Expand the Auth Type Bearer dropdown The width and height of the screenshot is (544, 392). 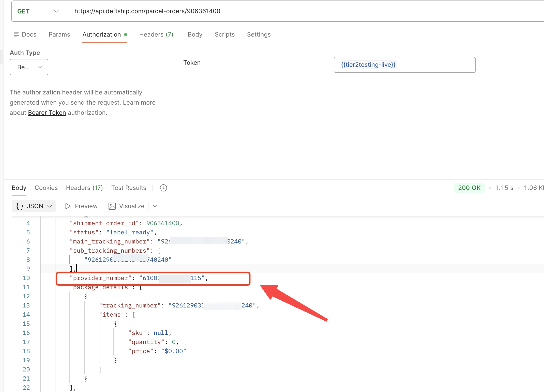pyautogui.click(x=29, y=67)
